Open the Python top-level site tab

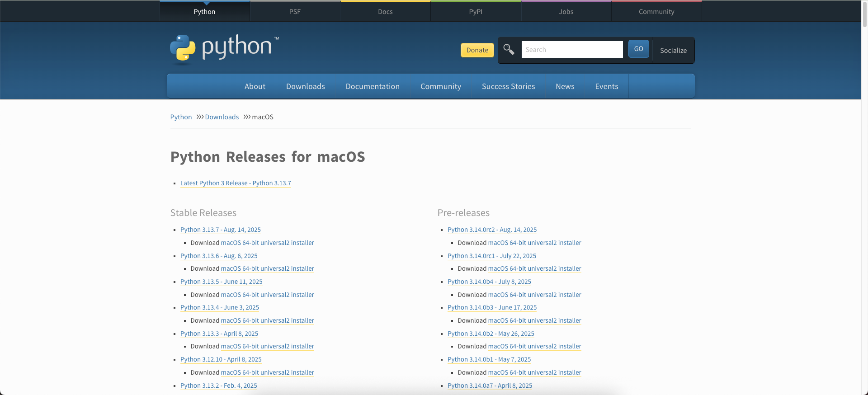click(x=204, y=11)
